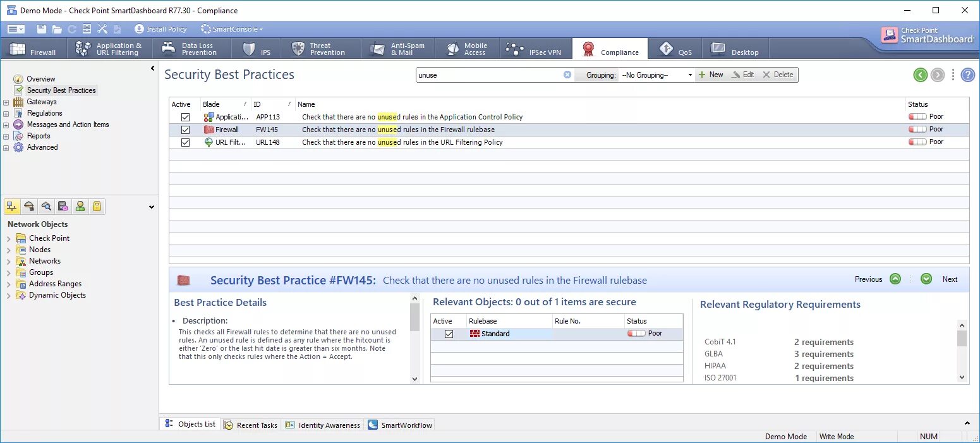Open the Grouping combo box
The width and height of the screenshot is (980, 443).
[656, 75]
